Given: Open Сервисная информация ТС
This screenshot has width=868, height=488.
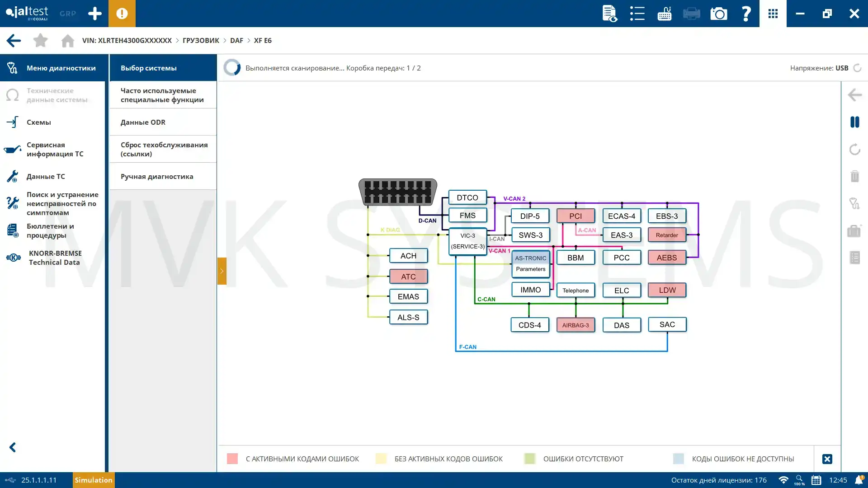Looking at the screenshot, I should tap(52, 149).
